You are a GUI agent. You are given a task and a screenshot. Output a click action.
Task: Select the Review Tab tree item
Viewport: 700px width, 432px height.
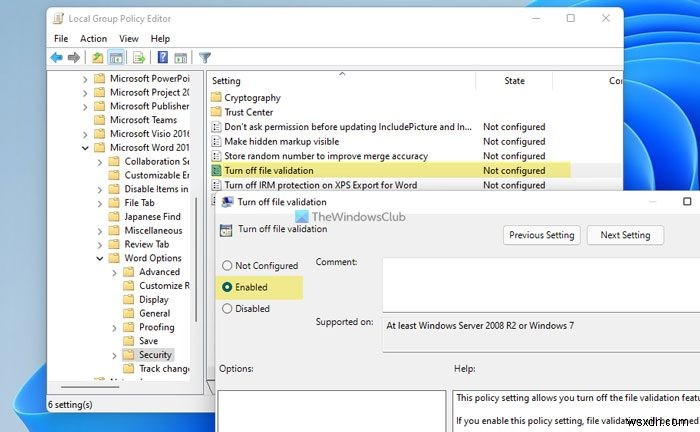[x=146, y=244]
